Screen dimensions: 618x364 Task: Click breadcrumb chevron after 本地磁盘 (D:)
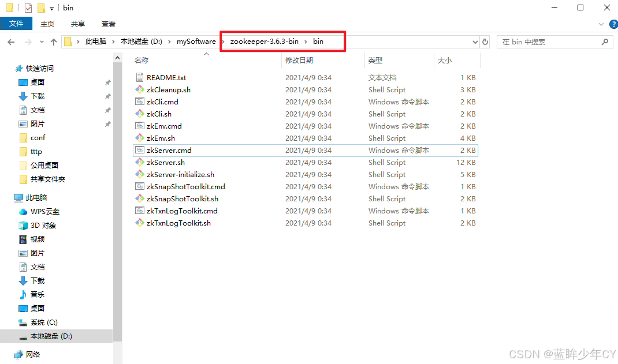(169, 42)
